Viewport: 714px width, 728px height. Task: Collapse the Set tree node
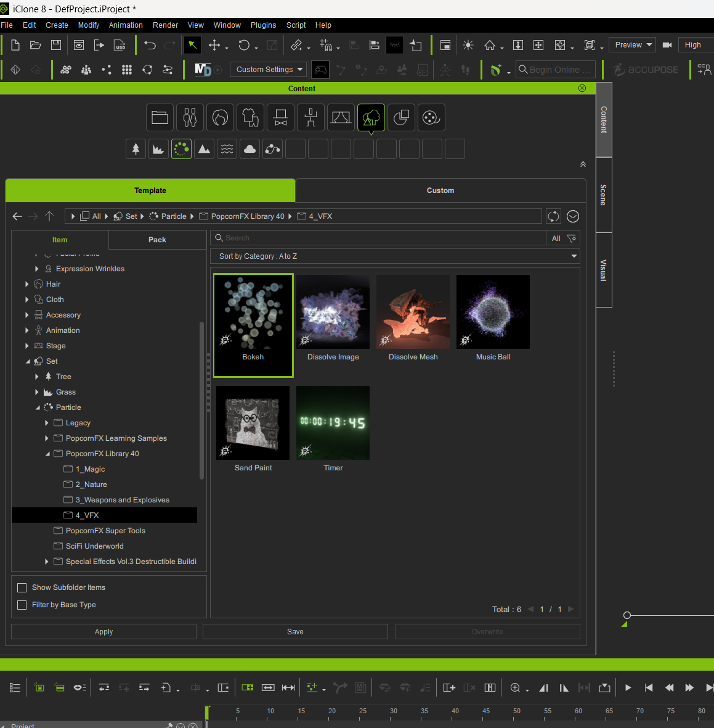(27, 361)
